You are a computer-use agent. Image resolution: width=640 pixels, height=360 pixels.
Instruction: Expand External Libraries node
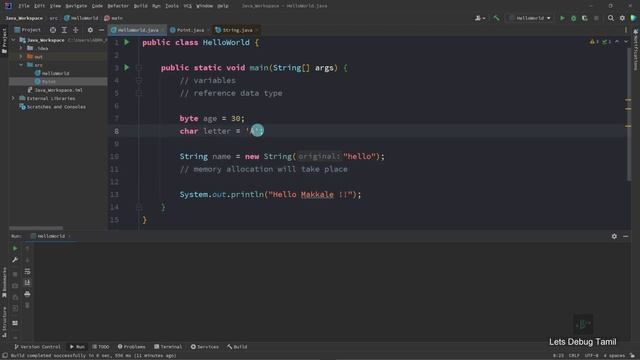tap(13, 98)
